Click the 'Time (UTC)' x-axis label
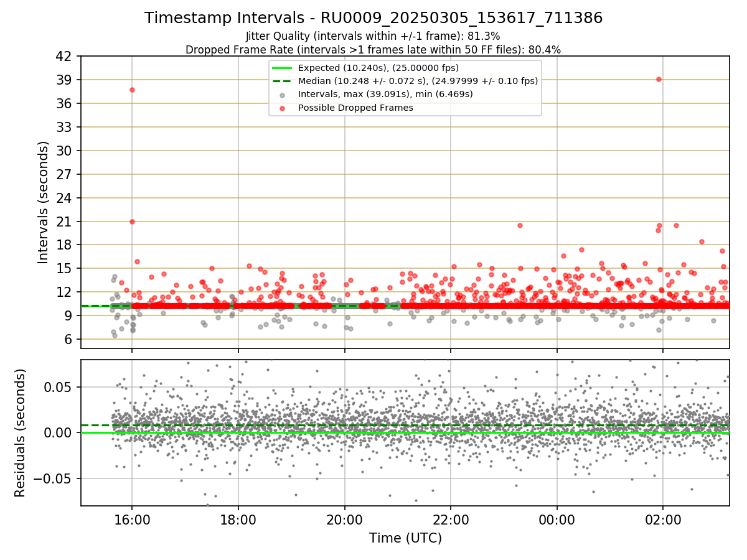Viewport: 747px width, 560px height. tap(405, 538)
